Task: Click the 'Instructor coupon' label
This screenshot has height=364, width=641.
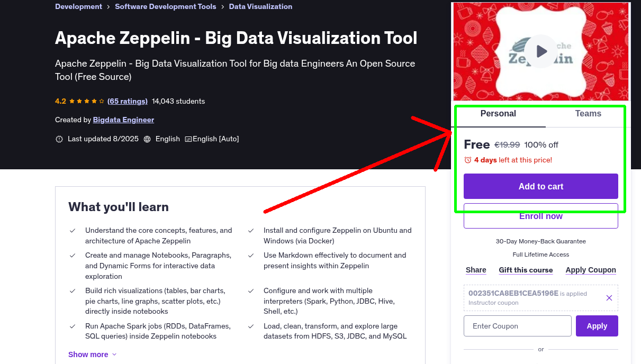Action: coord(493,303)
